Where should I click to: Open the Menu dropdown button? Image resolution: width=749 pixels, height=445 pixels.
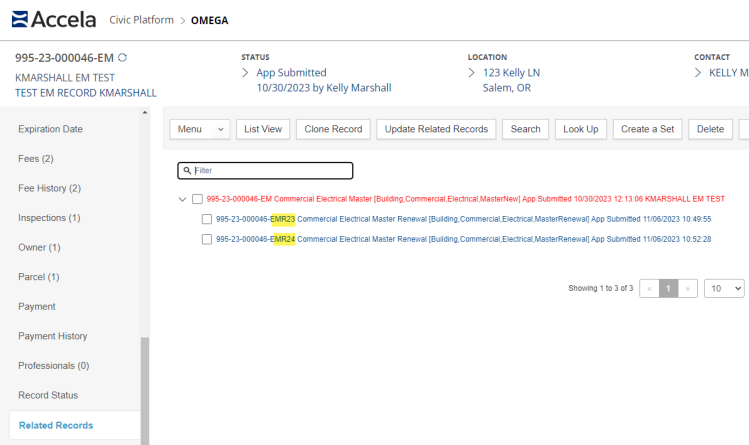click(x=200, y=129)
